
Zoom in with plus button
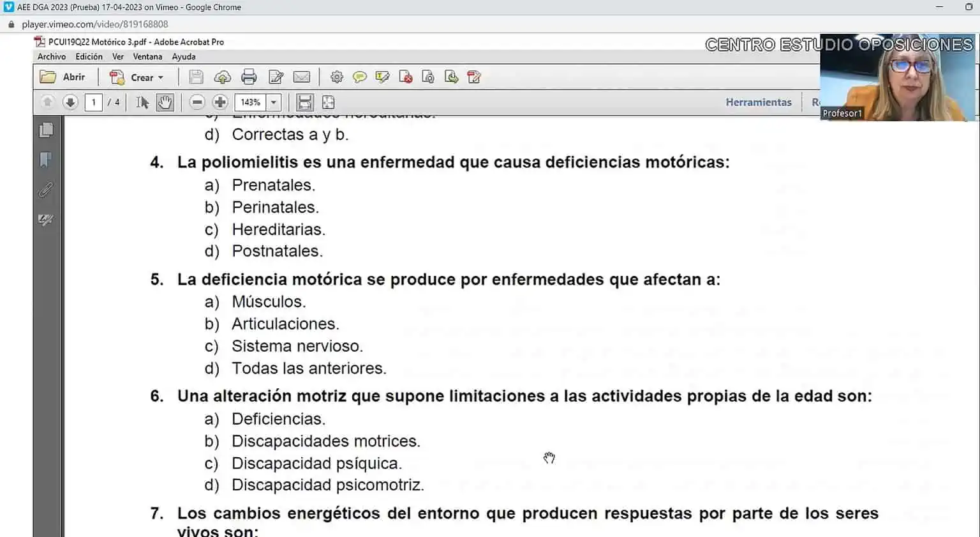[220, 102]
